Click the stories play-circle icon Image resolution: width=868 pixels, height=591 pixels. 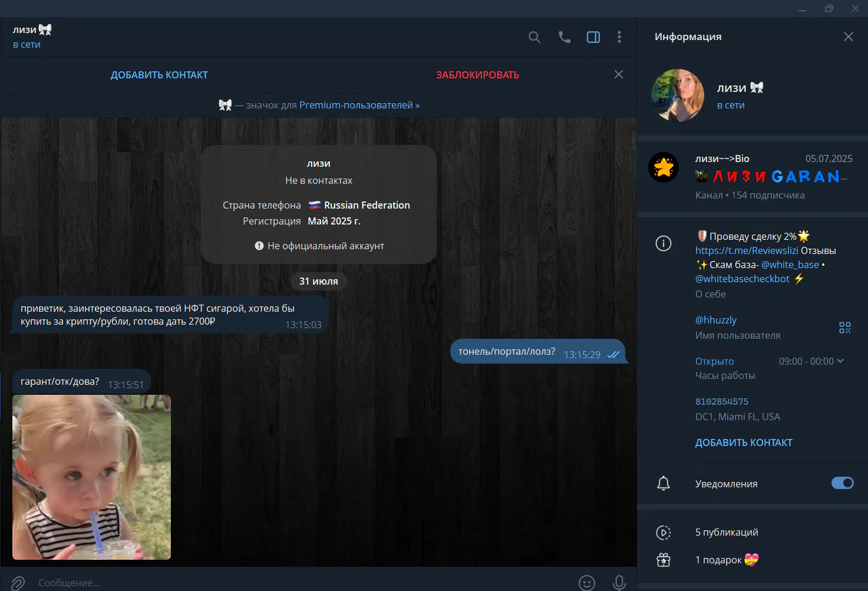point(664,533)
